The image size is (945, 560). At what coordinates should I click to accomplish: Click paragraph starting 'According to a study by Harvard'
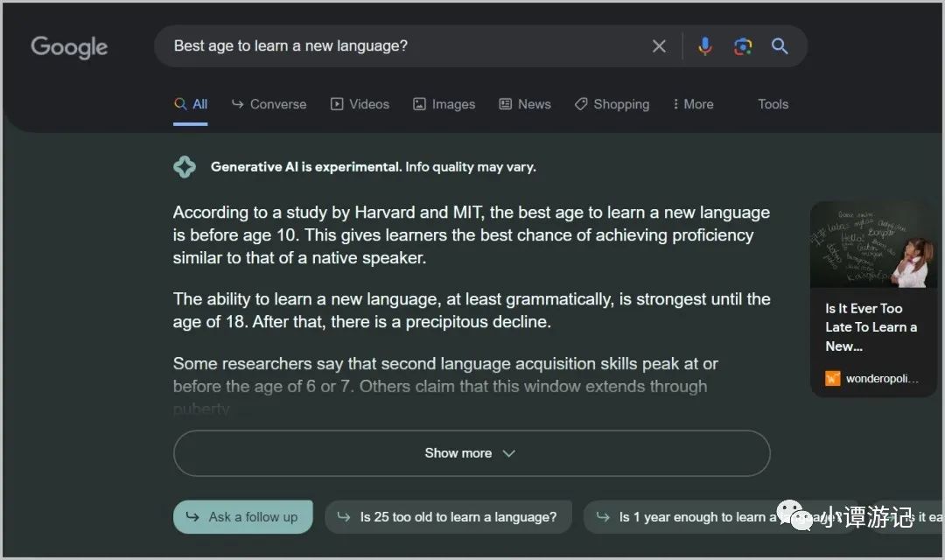(472, 235)
